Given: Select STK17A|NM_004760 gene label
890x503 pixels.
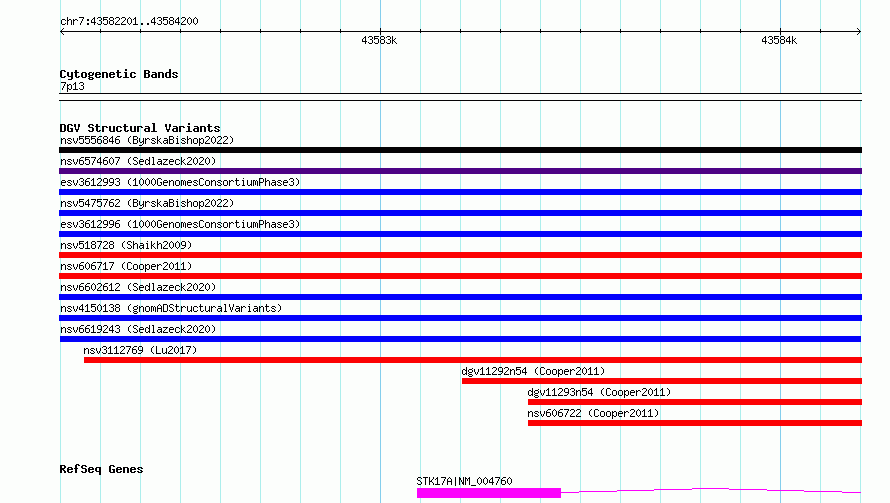Looking at the screenshot, I should coord(464,481).
